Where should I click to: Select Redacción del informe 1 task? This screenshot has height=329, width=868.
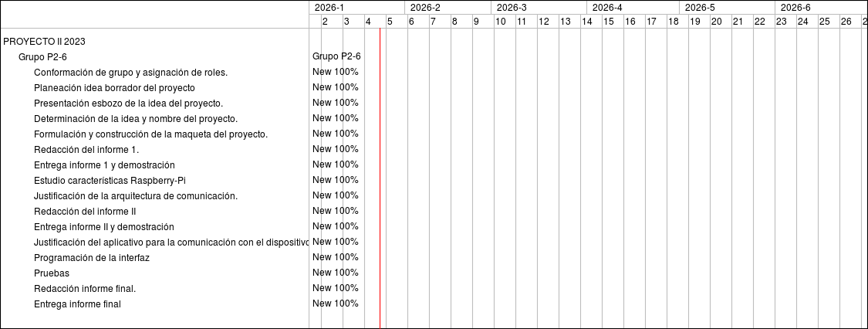coord(86,149)
